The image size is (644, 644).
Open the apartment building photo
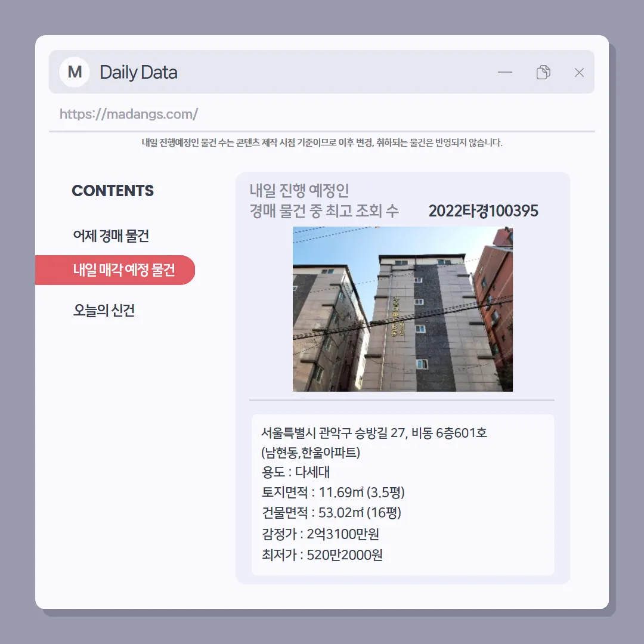coord(402,309)
